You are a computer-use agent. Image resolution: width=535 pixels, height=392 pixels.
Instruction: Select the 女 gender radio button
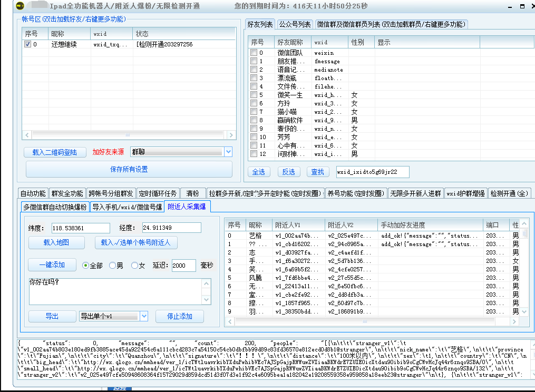(x=134, y=266)
